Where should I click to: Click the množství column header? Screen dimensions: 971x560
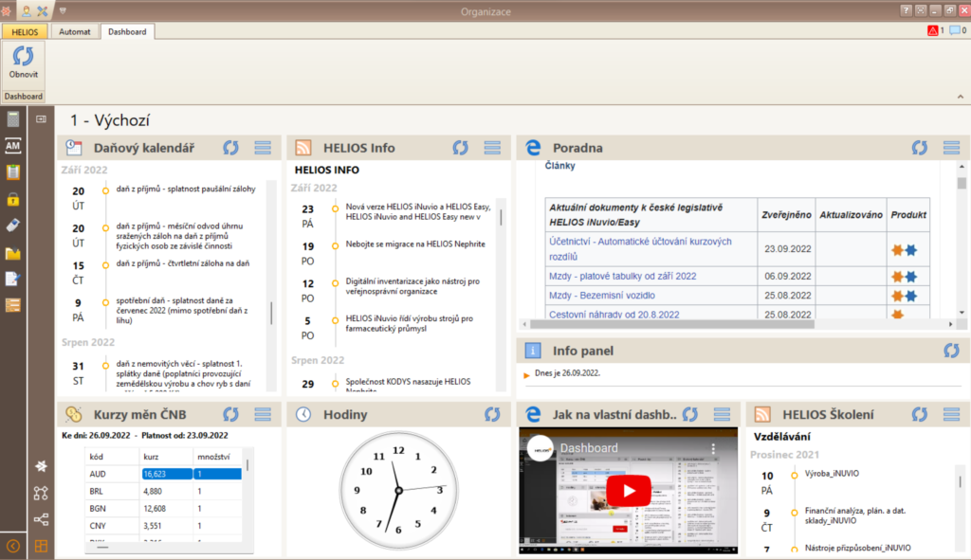click(217, 457)
